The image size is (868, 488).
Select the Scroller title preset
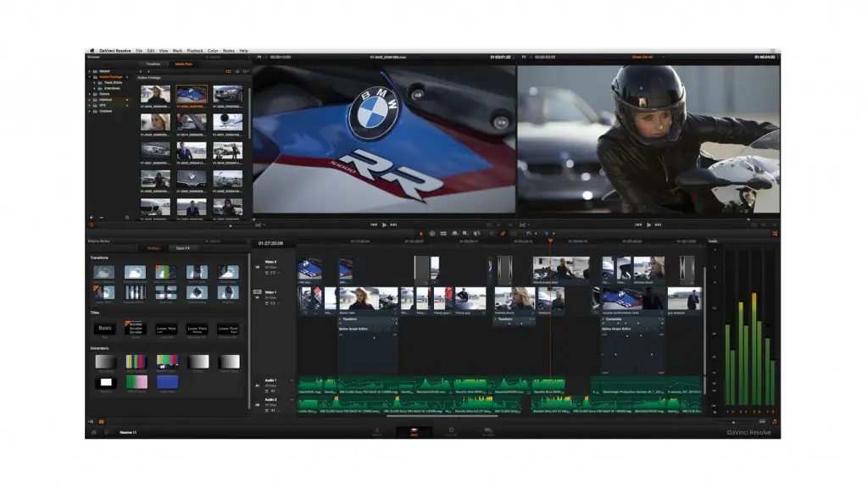pyautogui.click(x=136, y=328)
